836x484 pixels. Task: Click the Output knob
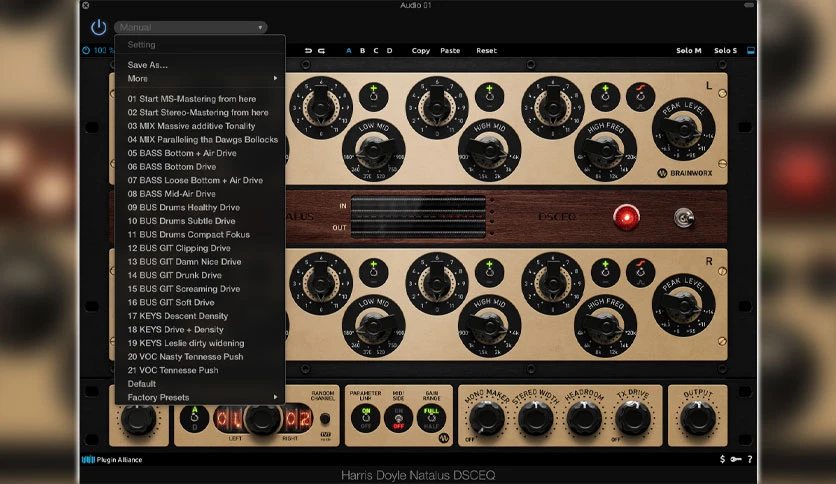coord(697,418)
